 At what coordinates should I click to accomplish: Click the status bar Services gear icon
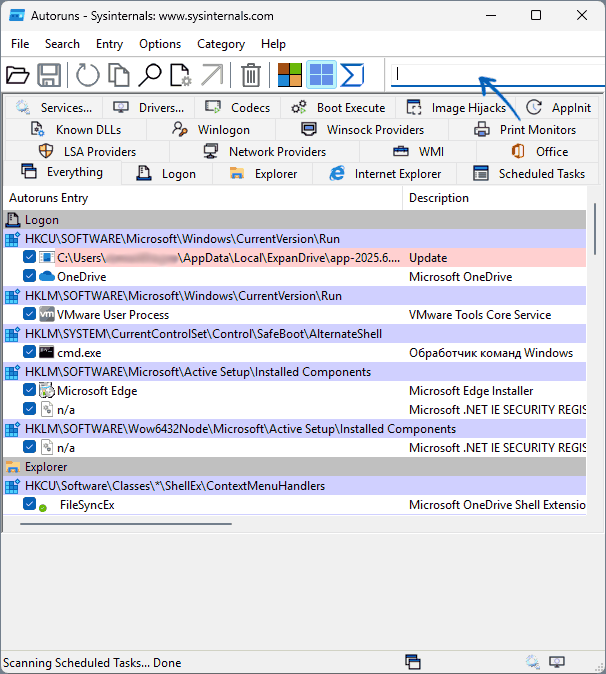click(533, 662)
